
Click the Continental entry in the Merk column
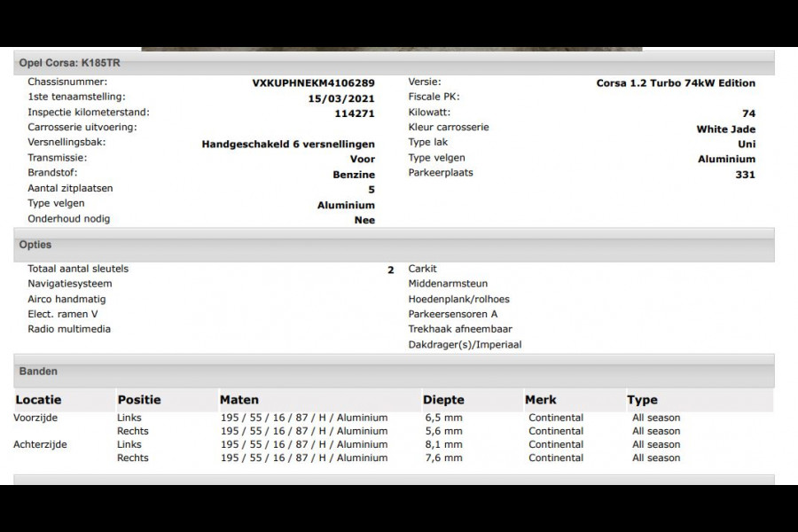pos(556,418)
